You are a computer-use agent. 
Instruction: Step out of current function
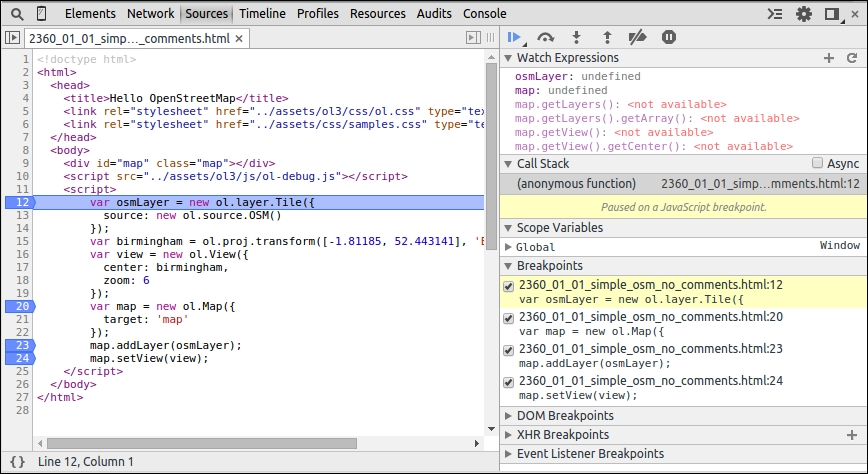pyautogui.click(x=607, y=37)
